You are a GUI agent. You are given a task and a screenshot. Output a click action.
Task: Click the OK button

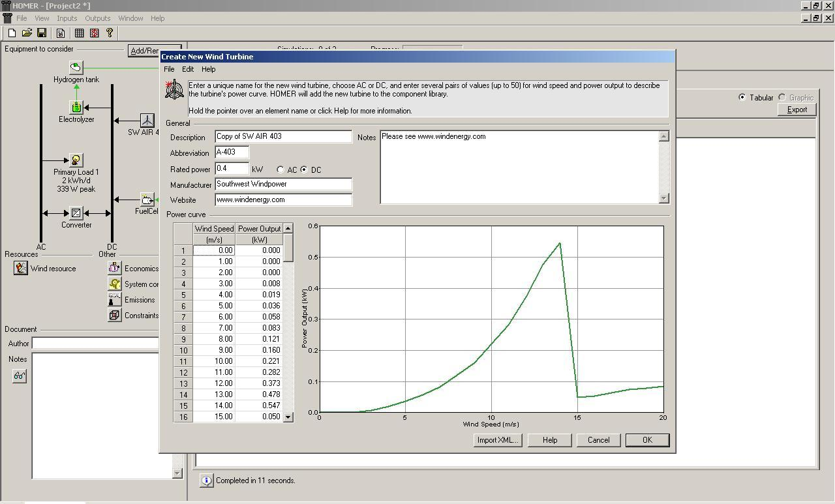[x=647, y=440]
